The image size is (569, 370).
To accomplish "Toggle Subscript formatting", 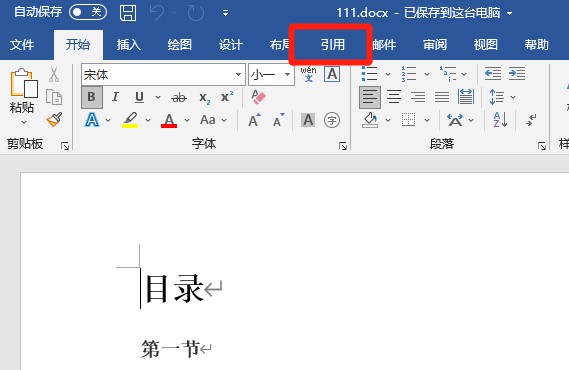I will coord(204,98).
